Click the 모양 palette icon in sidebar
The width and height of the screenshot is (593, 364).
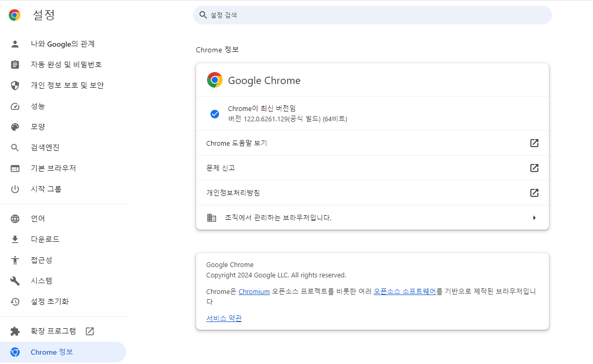click(16, 127)
